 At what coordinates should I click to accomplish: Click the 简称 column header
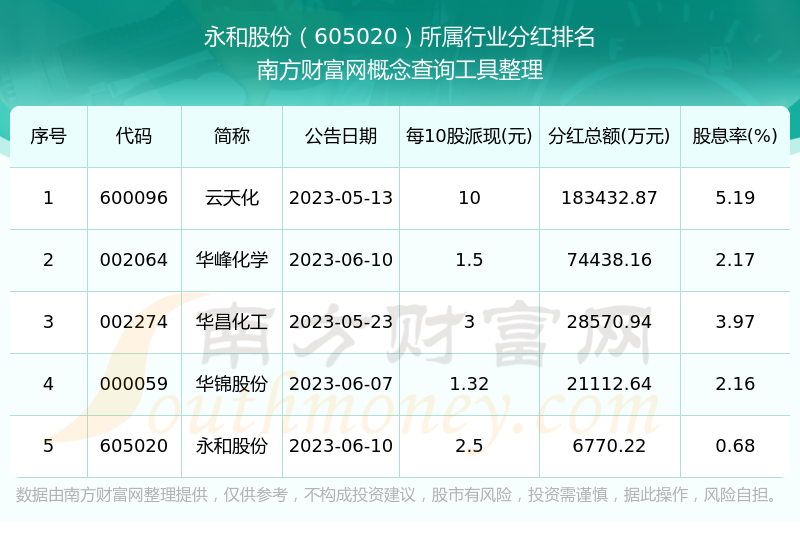click(232, 136)
